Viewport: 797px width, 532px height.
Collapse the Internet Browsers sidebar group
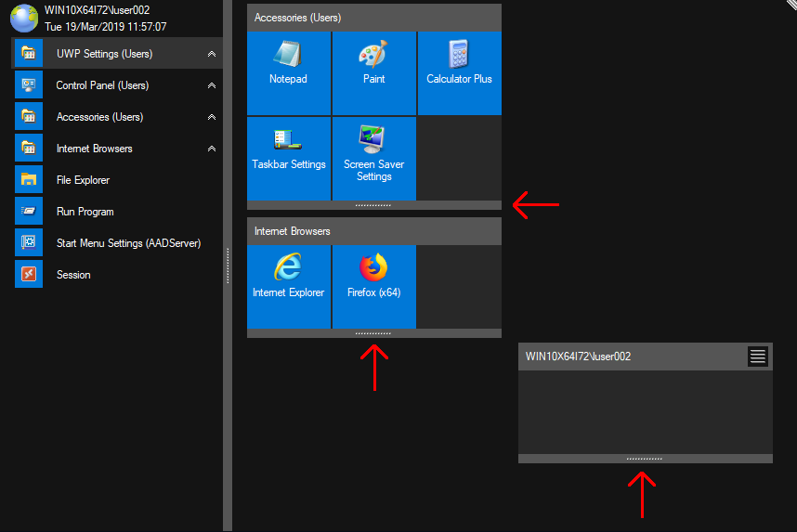pyautogui.click(x=212, y=149)
